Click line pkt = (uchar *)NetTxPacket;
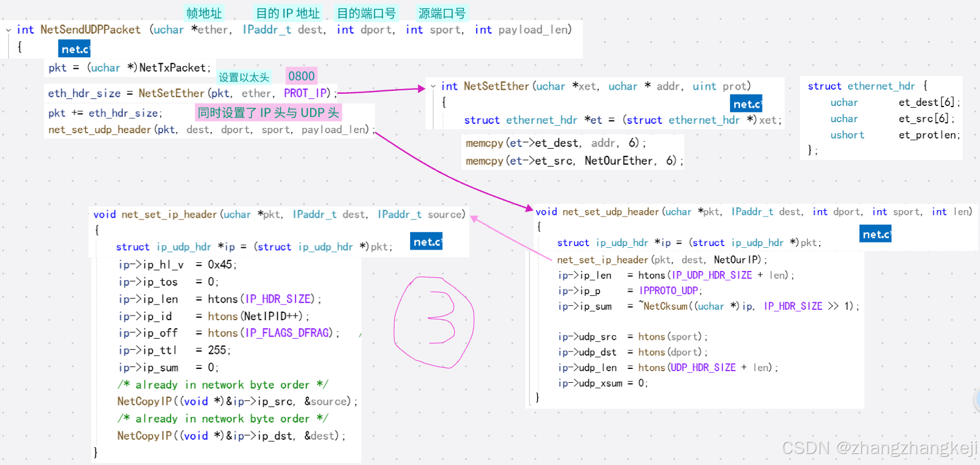 click(x=130, y=68)
